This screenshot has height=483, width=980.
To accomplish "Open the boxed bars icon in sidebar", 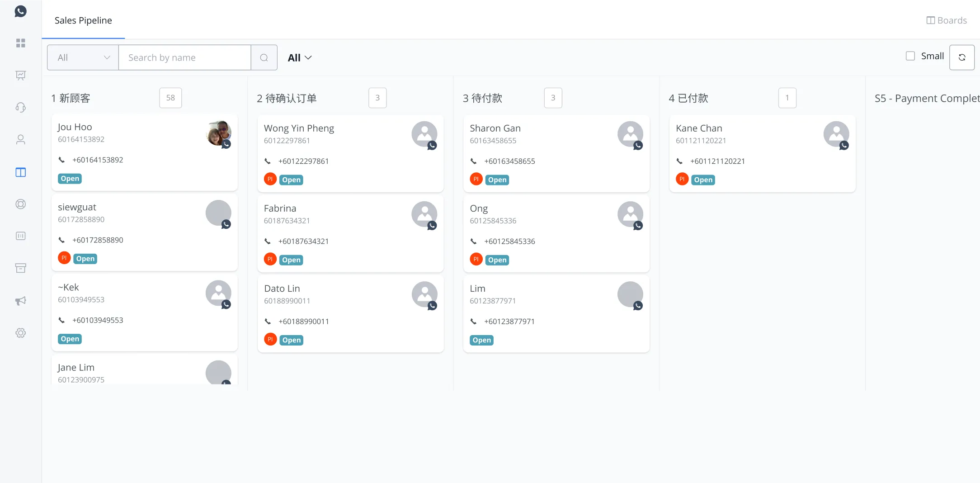I will pos(20,236).
